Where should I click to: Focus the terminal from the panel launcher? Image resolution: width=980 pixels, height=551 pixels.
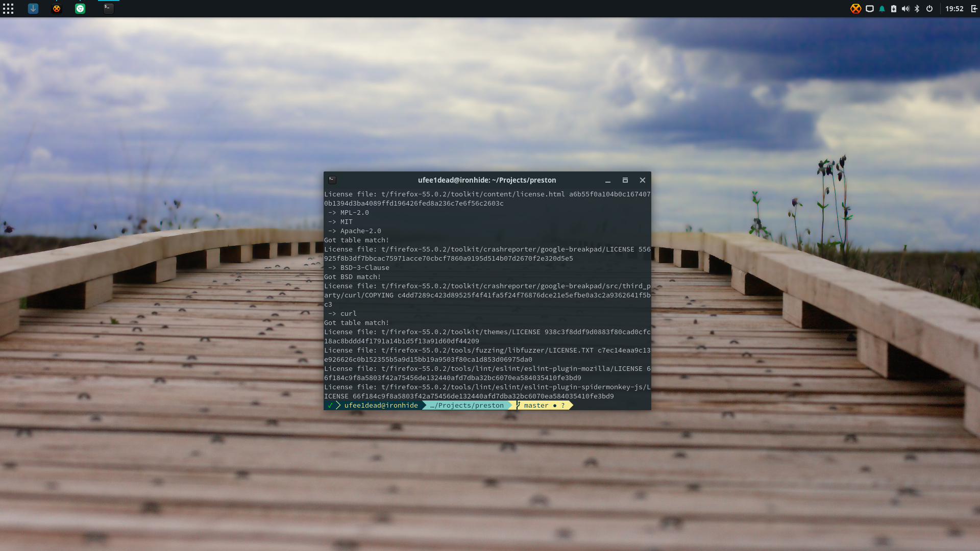point(109,9)
